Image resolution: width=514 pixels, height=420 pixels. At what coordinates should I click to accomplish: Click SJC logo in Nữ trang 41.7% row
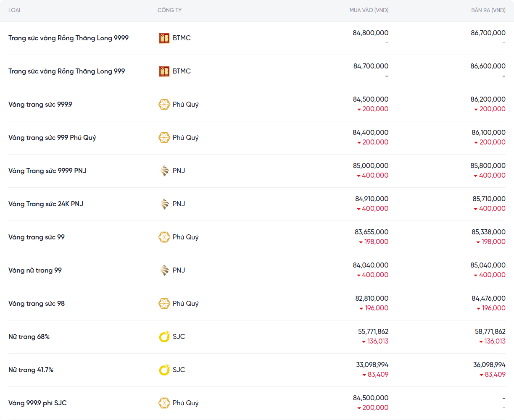(164, 370)
